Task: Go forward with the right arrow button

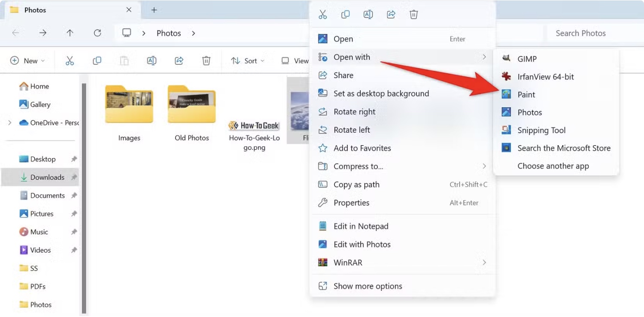Action: [x=43, y=33]
